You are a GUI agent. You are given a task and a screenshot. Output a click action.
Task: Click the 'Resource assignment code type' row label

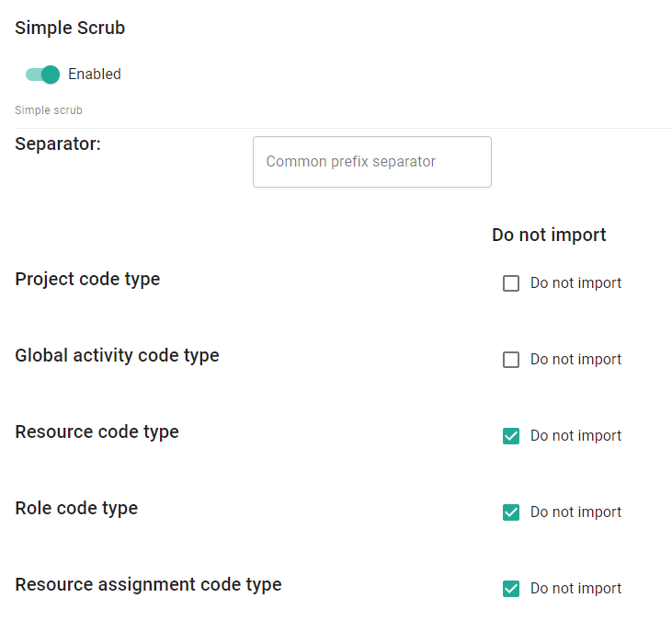[x=148, y=585]
